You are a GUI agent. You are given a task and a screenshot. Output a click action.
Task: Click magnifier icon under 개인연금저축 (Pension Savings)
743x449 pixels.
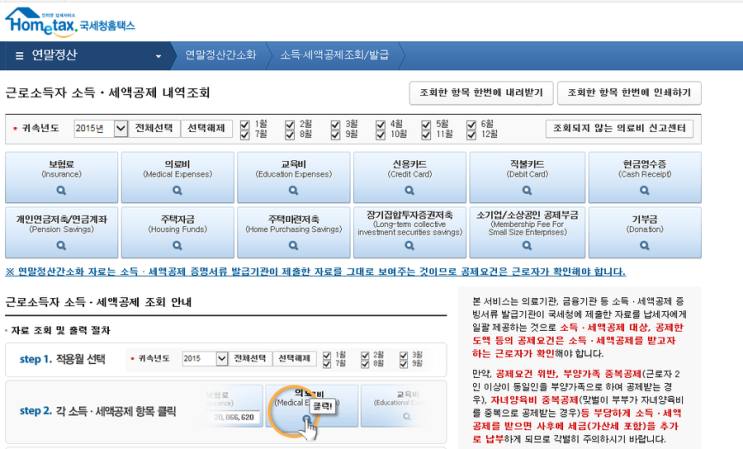(61, 245)
